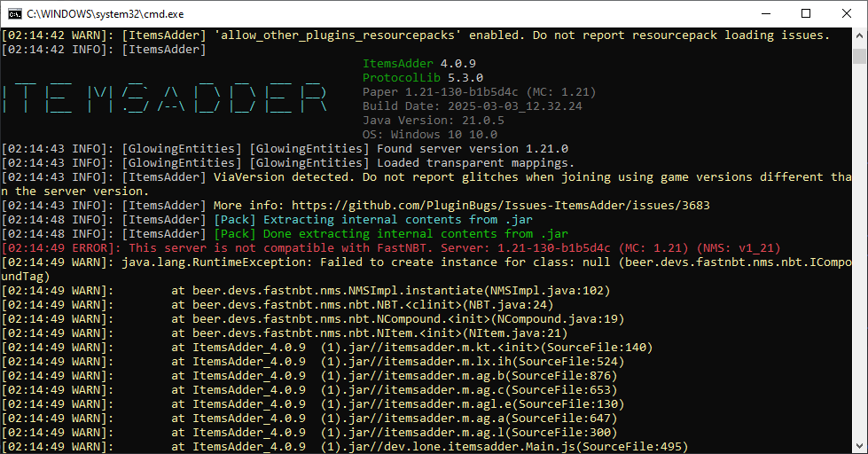Click 'Found server version 1.21.0' log line
The width and height of the screenshot is (868, 454).
[473, 149]
